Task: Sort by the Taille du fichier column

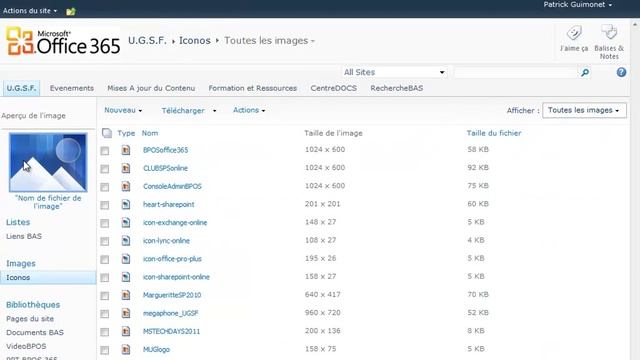Action: pos(494,133)
